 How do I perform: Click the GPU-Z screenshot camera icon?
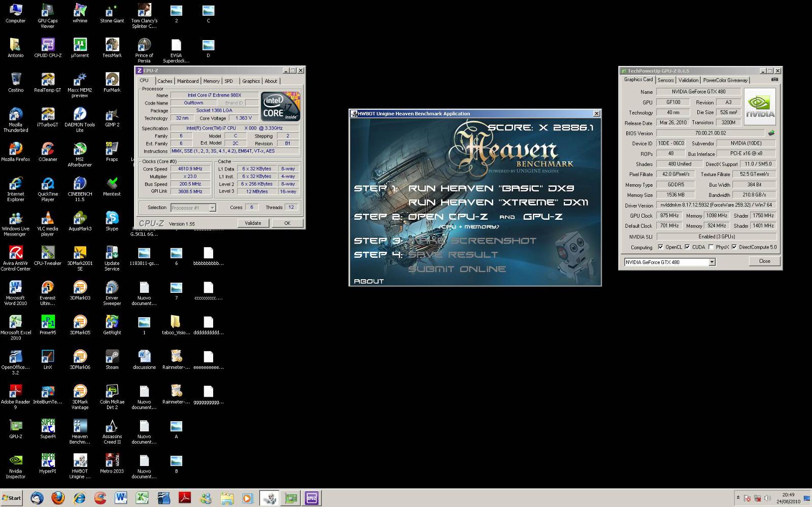click(774, 80)
